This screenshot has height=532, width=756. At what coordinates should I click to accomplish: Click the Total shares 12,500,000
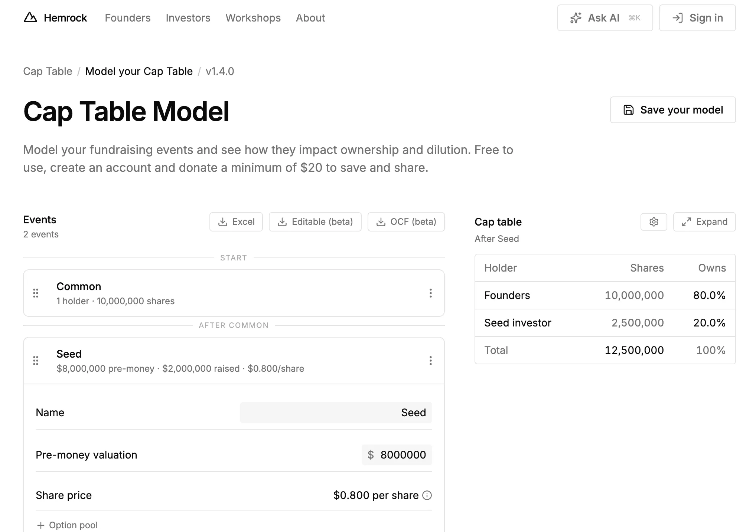634,350
